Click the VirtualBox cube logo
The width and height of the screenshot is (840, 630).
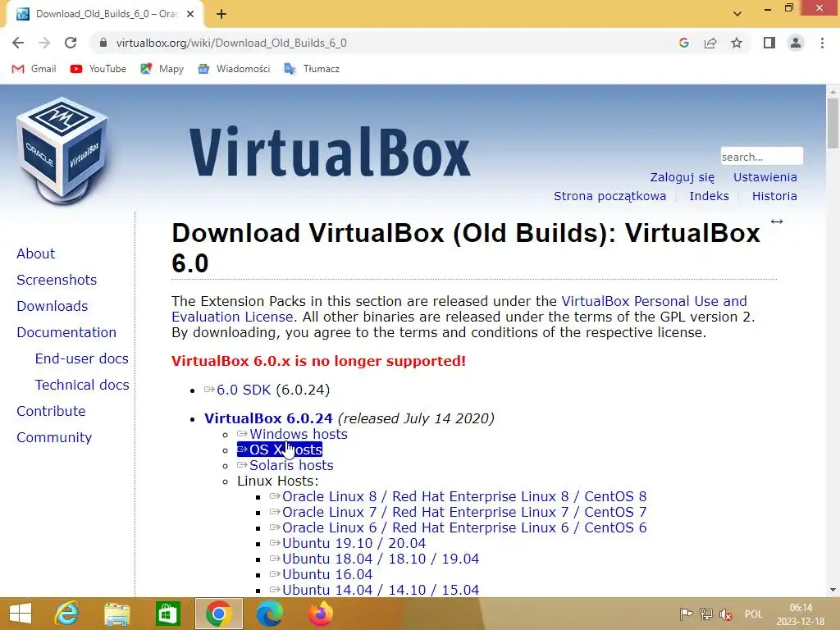(62, 151)
